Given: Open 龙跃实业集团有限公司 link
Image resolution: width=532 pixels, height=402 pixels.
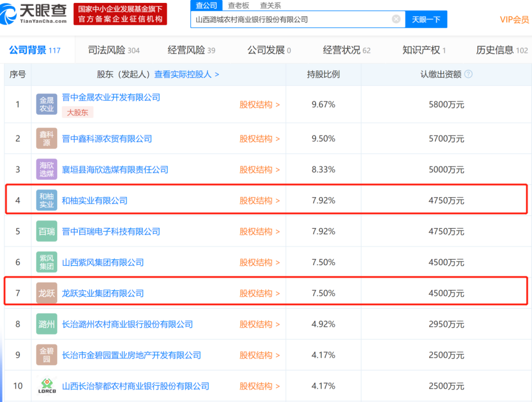Looking at the screenshot, I should click(x=103, y=293).
